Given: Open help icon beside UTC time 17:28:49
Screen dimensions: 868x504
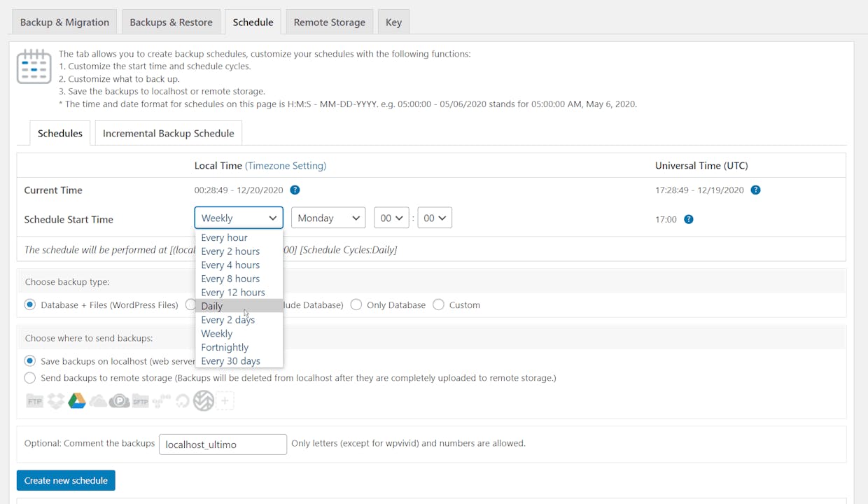Looking at the screenshot, I should pos(755,190).
